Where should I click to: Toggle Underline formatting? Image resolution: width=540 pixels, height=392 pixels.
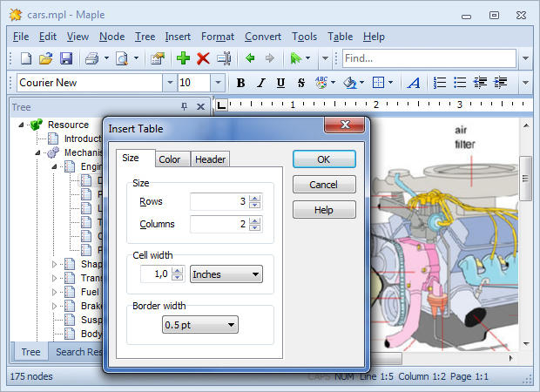280,83
